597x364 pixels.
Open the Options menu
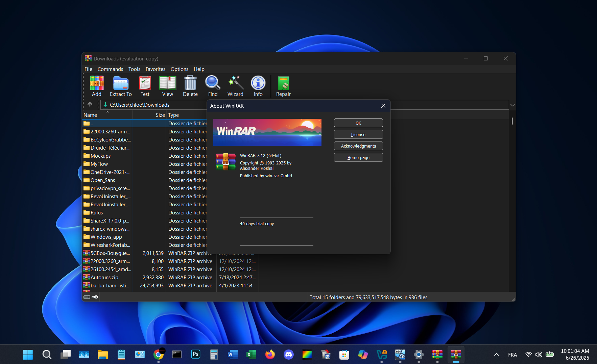tap(180, 69)
